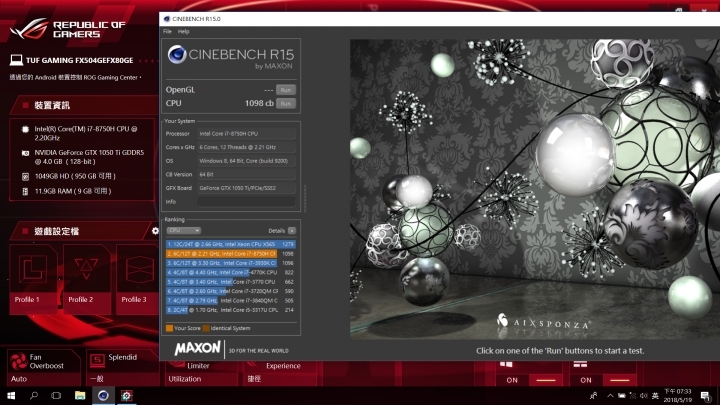Open the Help menu in Cinebench
720x405 pixels.
183,31
